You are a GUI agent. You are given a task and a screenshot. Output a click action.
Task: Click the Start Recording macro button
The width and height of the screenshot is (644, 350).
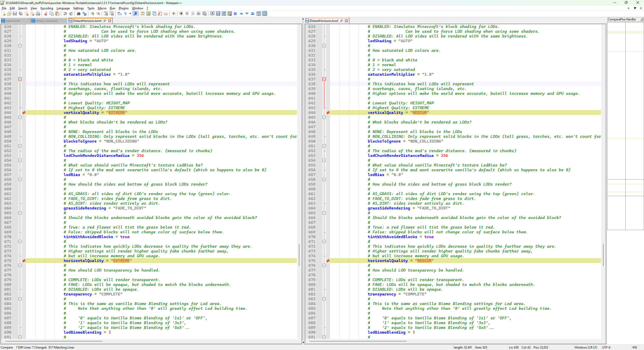click(181, 14)
